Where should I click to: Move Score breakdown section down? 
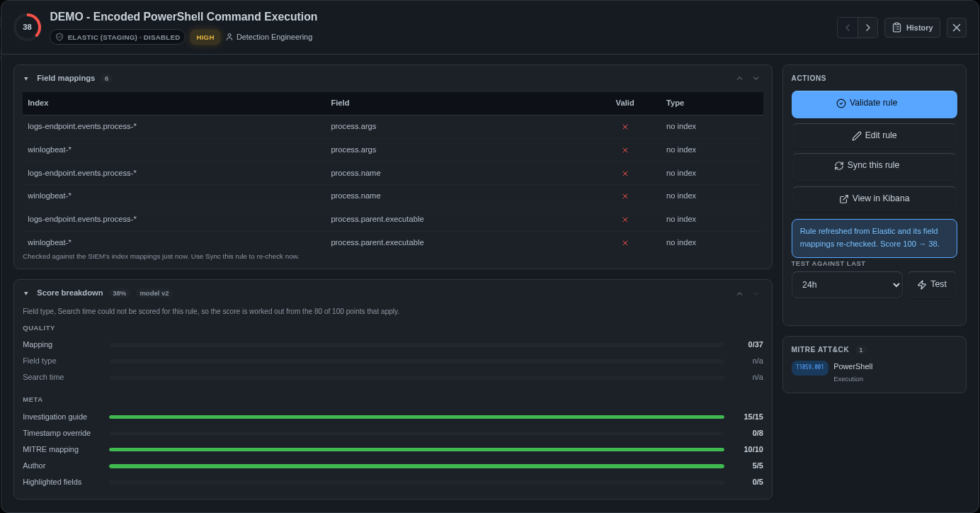[x=756, y=293]
